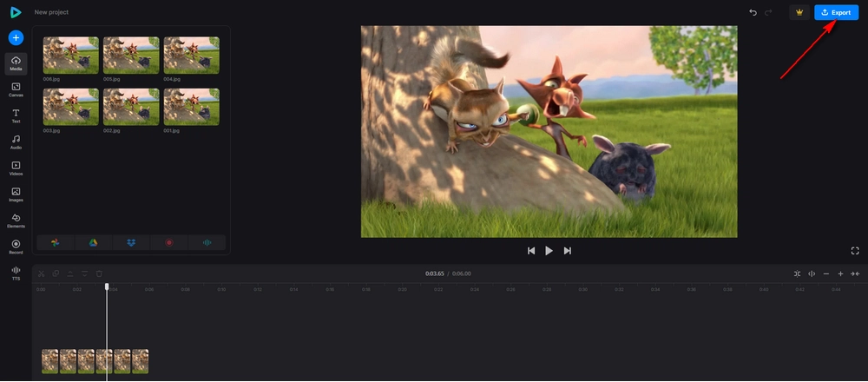Fit timeline to screen
Image resolution: width=868 pixels, height=382 pixels.
coord(855,273)
